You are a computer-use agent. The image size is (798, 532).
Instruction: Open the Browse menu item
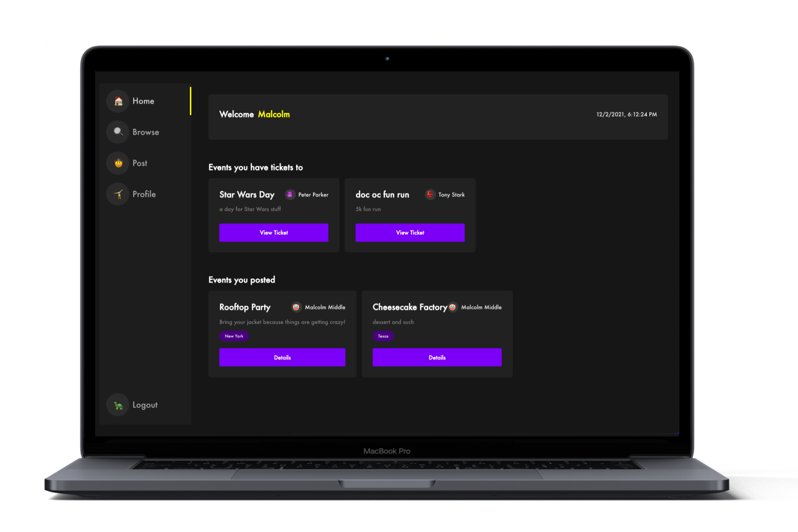coord(146,132)
